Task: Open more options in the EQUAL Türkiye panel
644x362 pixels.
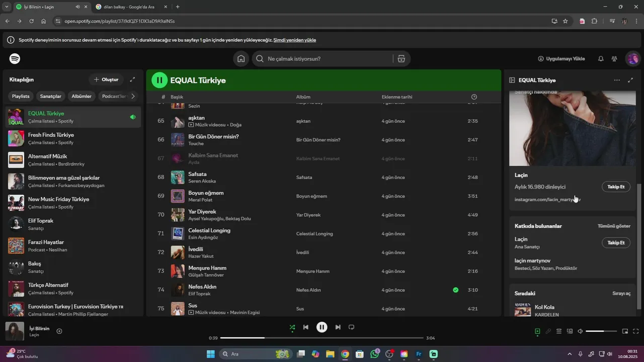Action: click(x=617, y=80)
